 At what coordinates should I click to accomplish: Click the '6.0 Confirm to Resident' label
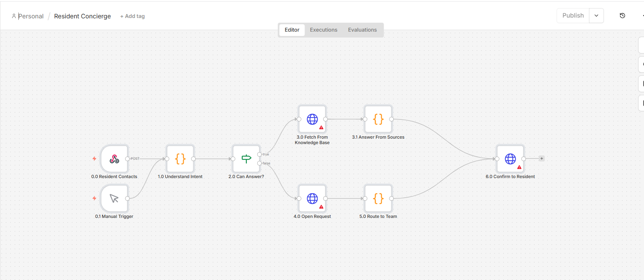(x=510, y=177)
